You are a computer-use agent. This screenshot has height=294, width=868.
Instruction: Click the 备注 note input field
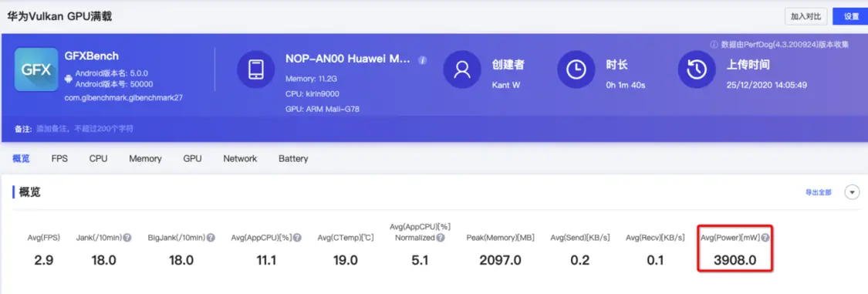tap(85, 129)
